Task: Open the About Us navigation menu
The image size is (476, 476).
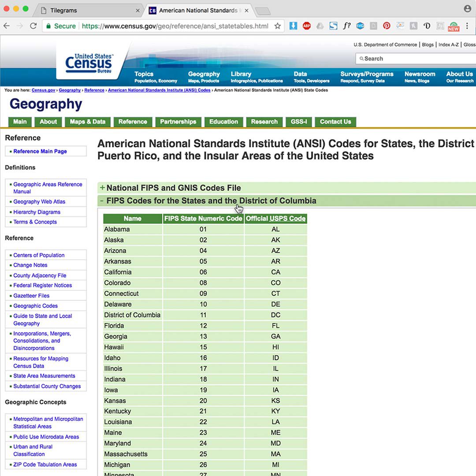Action: (x=460, y=77)
